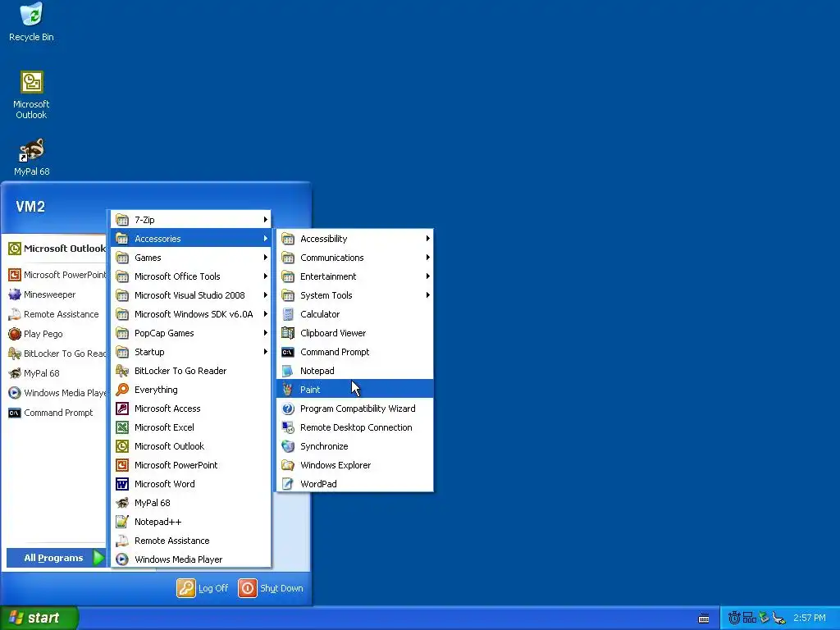
Task: Click the Log Off text
Action: click(x=213, y=588)
